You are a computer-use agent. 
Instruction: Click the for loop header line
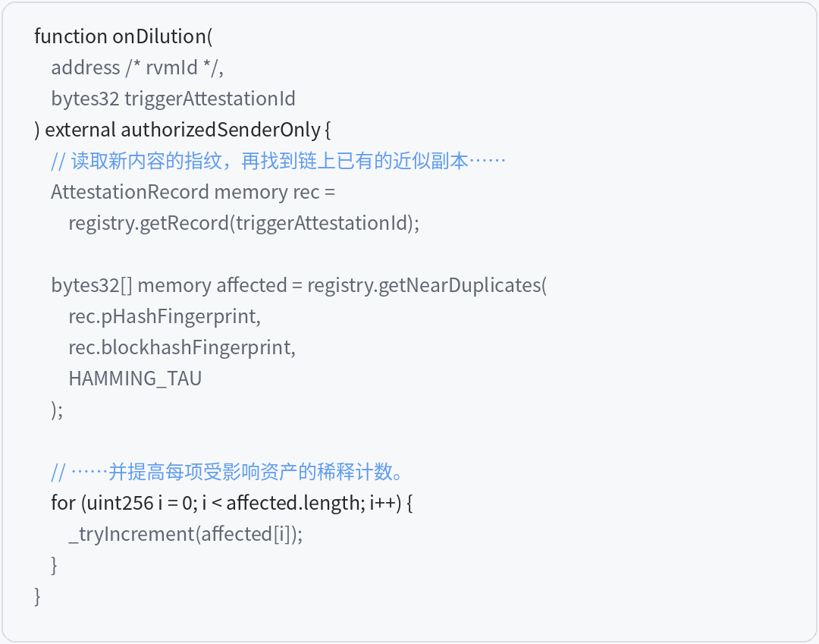(232, 503)
